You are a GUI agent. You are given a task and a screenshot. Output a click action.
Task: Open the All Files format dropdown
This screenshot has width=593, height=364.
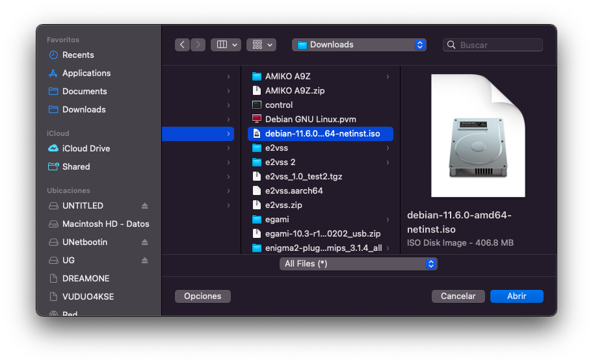(x=359, y=264)
